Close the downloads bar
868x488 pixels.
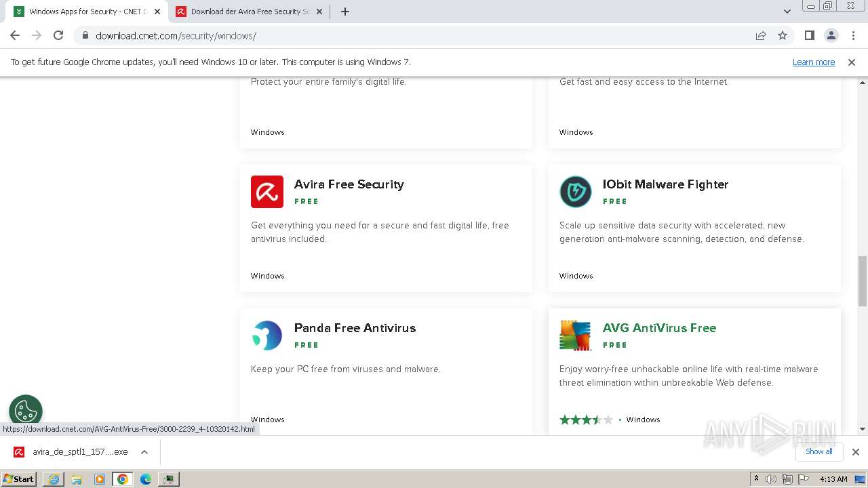tap(856, 451)
